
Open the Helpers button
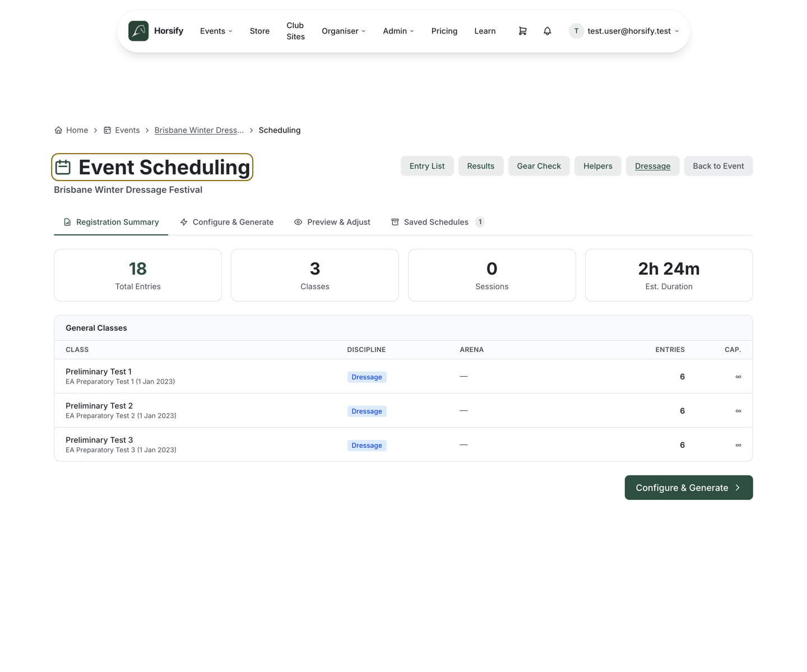tap(598, 166)
